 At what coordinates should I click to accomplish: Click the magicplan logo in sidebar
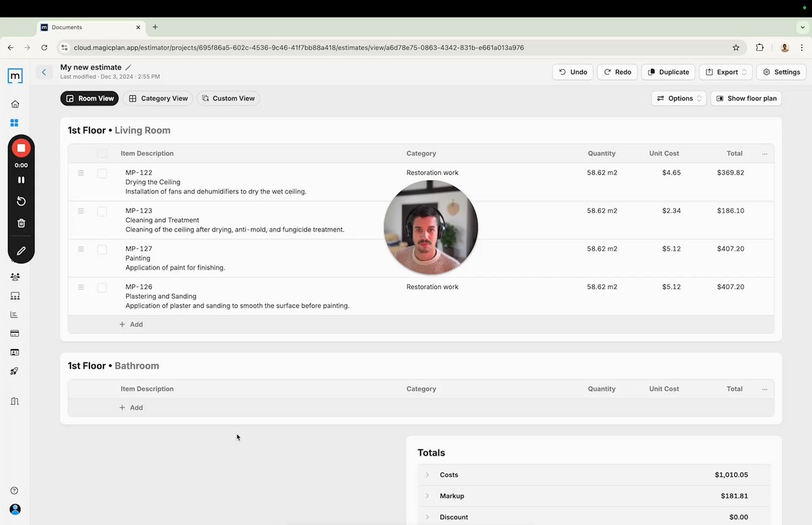15,76
